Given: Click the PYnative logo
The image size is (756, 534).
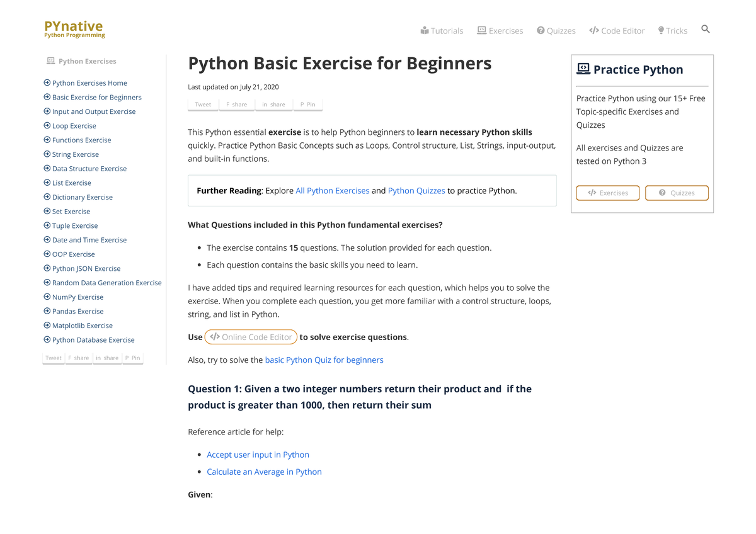Looking at the screenshot, I should (x=74, y=28).
